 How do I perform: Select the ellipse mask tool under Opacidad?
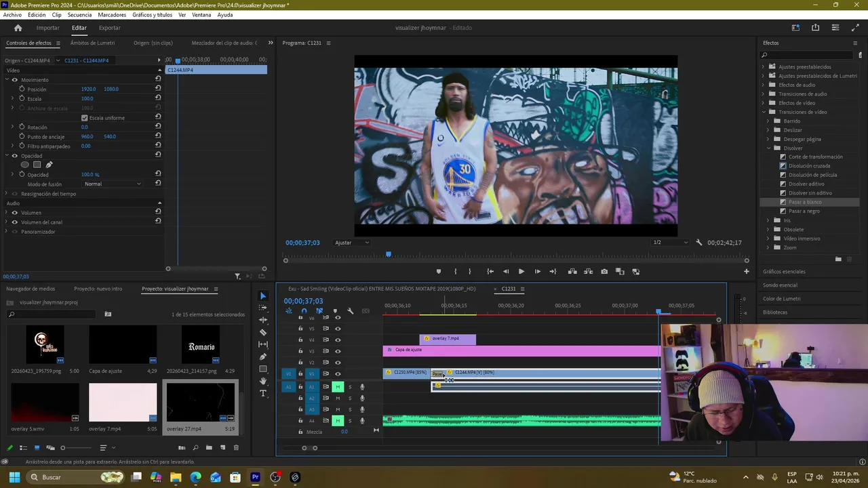click(x=25, y=165)
